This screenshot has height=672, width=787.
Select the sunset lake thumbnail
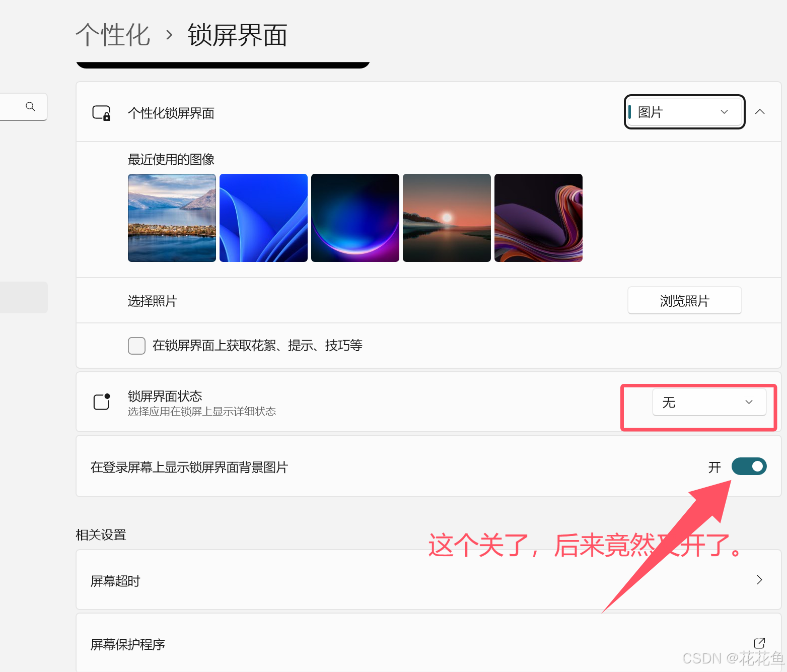[447, 218]
